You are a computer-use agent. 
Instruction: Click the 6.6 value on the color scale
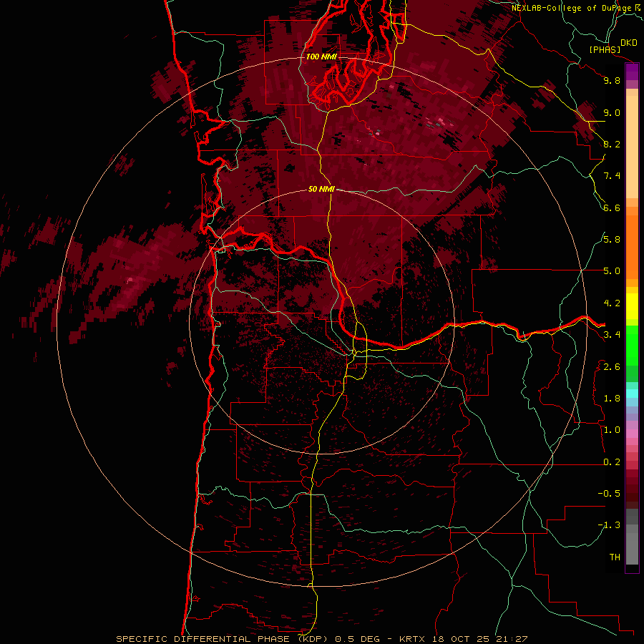(x=612, y=208)
